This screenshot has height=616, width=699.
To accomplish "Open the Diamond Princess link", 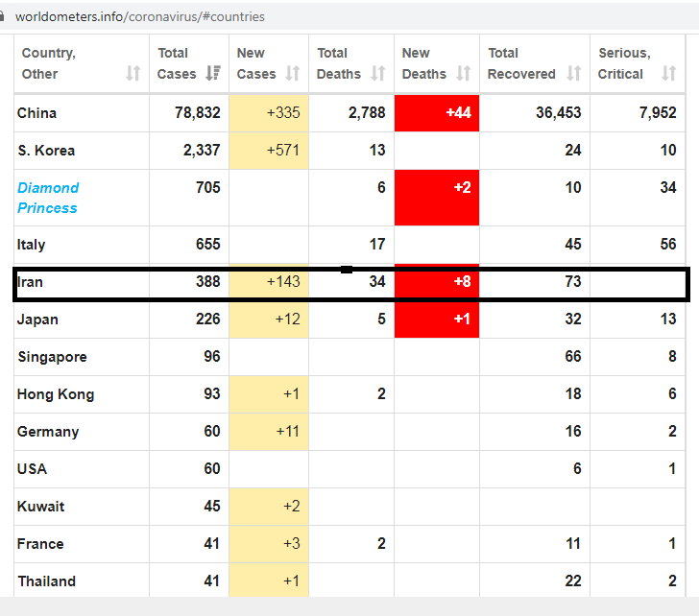I will click(x=48, y=198).
